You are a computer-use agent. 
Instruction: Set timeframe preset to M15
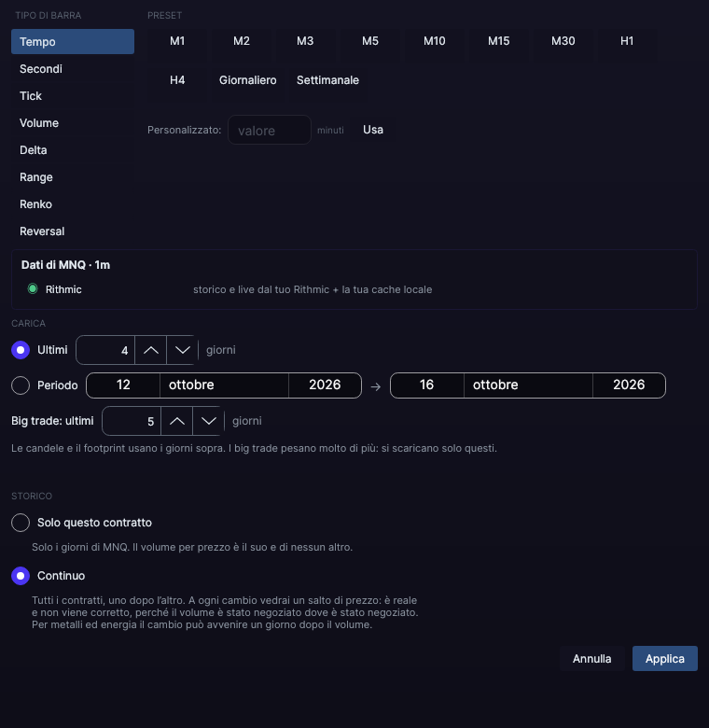(498, 41)
